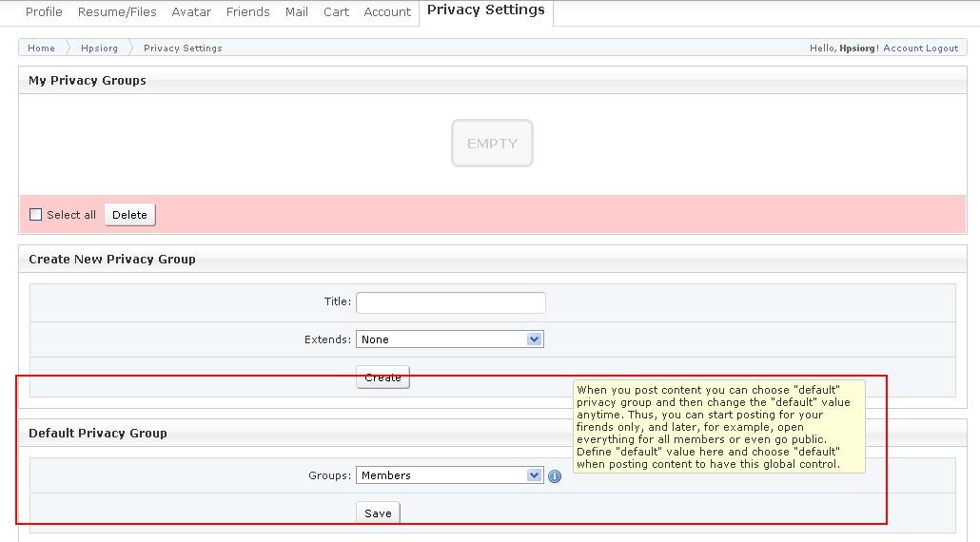Open the Account link near Logout
This screenshot has height=542, width=980.
coord(903,48)
